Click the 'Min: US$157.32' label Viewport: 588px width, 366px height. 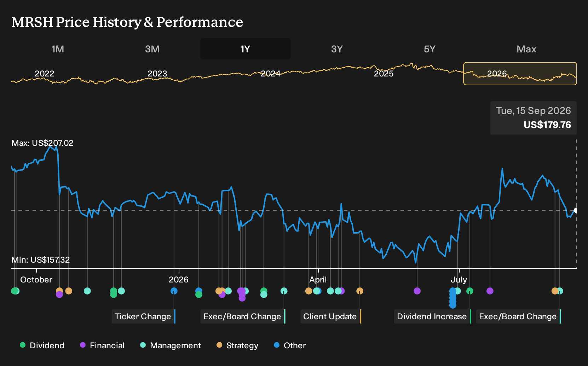coord(41,260)
